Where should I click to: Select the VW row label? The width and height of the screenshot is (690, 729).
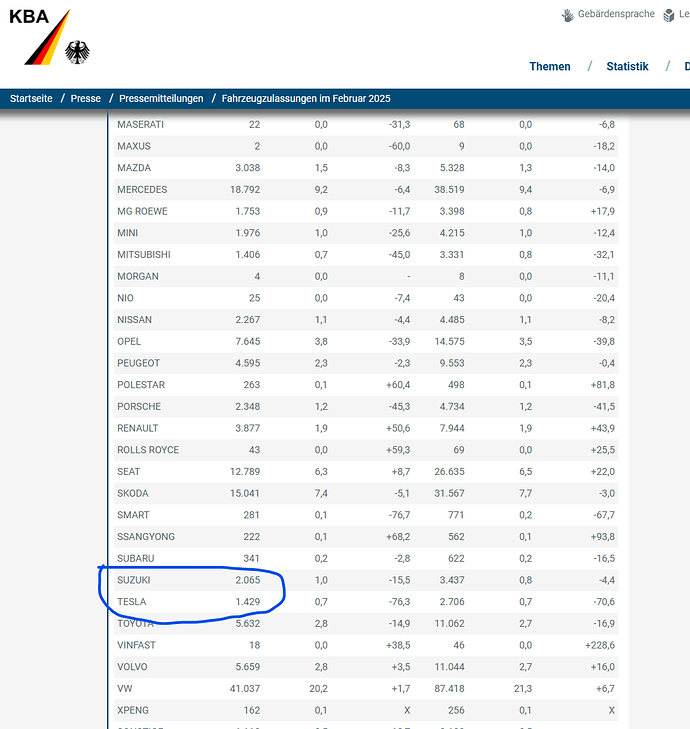tap(125, 689)
